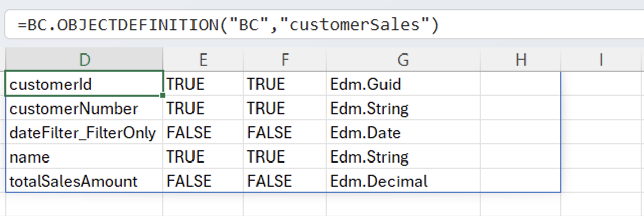Select column E TRUE in customerId row
Viewport: 644px width, 216px height.
click(203, 84)
